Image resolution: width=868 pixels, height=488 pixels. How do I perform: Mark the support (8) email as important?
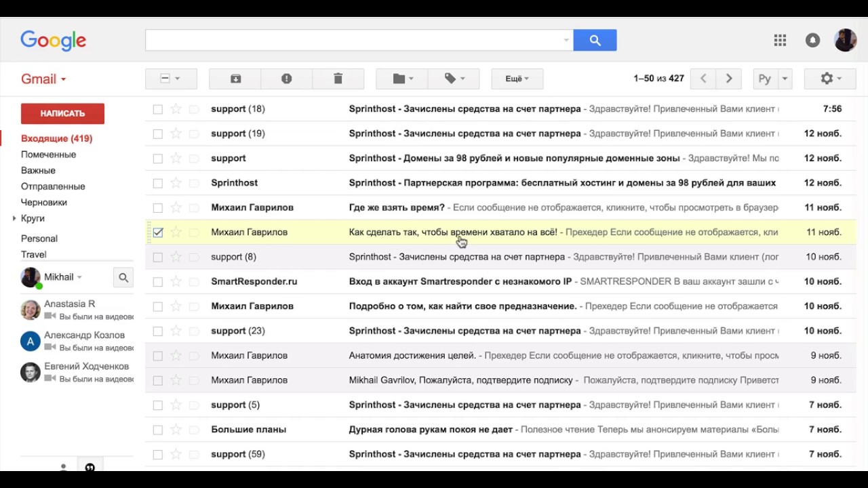[x=194, y=257]
